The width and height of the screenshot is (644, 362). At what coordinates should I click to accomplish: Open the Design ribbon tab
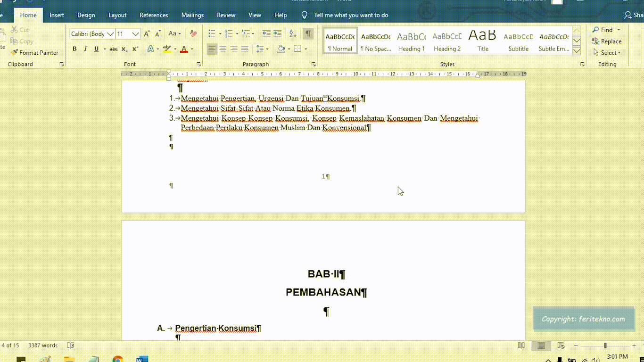click(86, 15)
